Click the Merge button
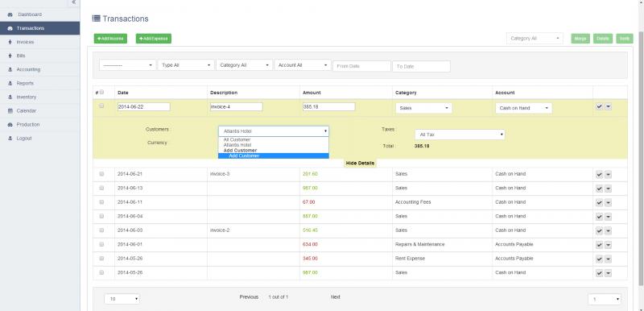The image size is (644, 311). [580, 38]
